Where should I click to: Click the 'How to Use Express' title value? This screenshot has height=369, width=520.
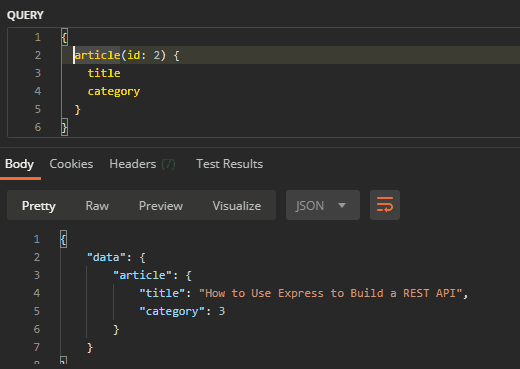tap(331, 293)
